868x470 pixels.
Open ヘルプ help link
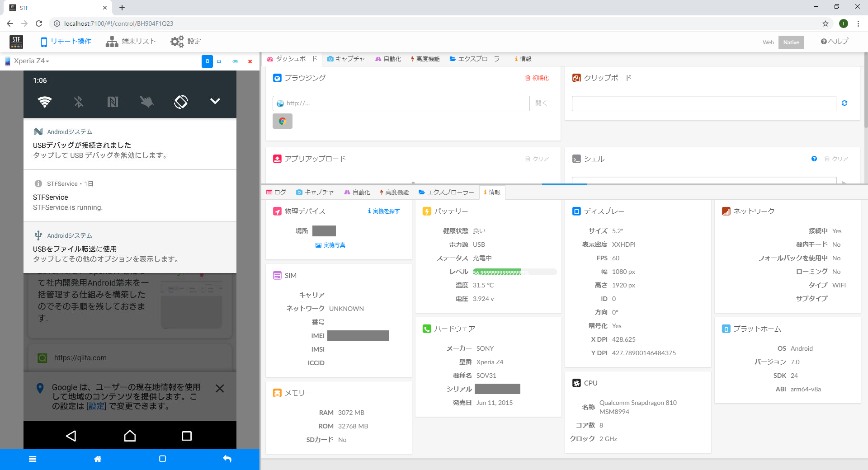(x=835, y=42)
